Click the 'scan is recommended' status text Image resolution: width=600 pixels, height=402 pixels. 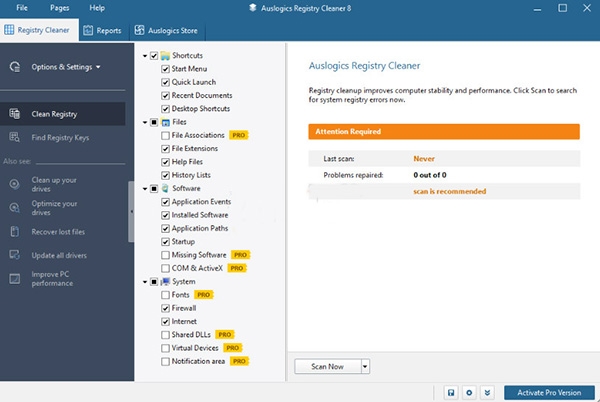[x=450, y=191]
